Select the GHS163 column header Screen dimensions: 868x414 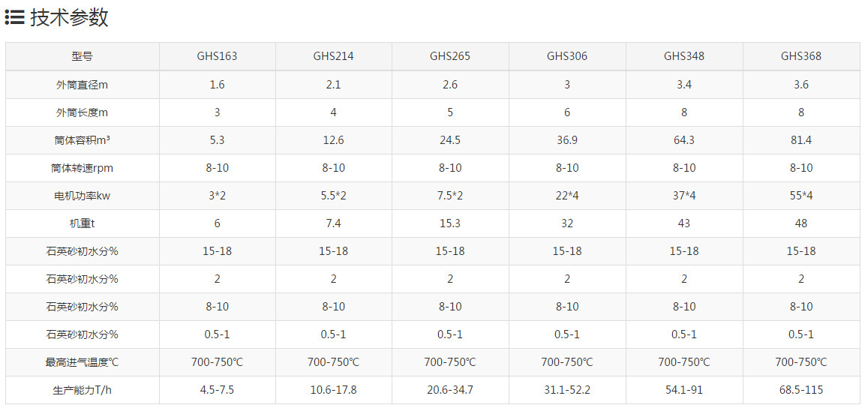pyautogui.click(x=217, y=56)
